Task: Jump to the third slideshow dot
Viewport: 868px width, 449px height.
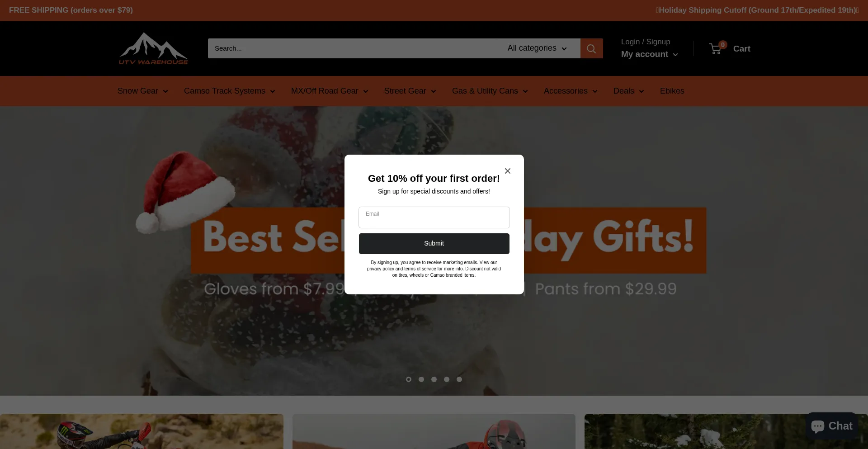Action: point(434,379)
